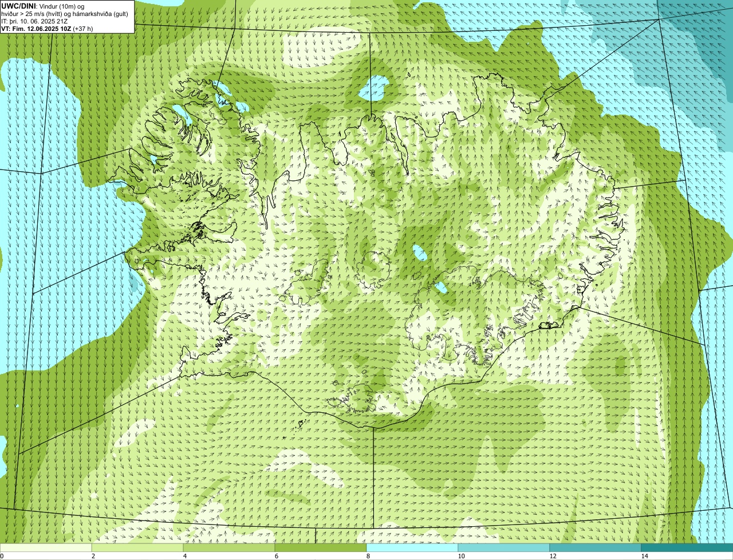Image resolution: width=733 pixels, height=560 pixels.
Task: Click the 'IT: þri. 10. 06. 2025 21Z' line
Action: (x=34, y=21)
